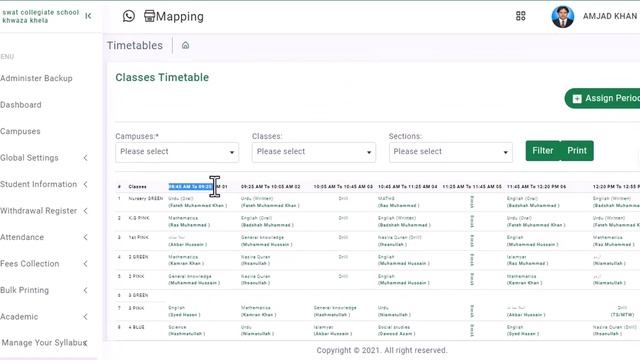
Task: Click the Timetables page title
Action: coord(135,45)
